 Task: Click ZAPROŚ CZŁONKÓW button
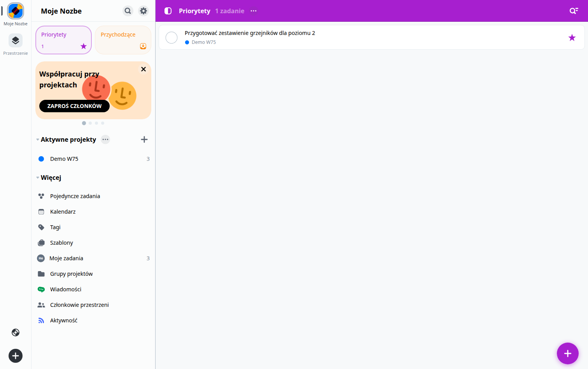point(74,106)
